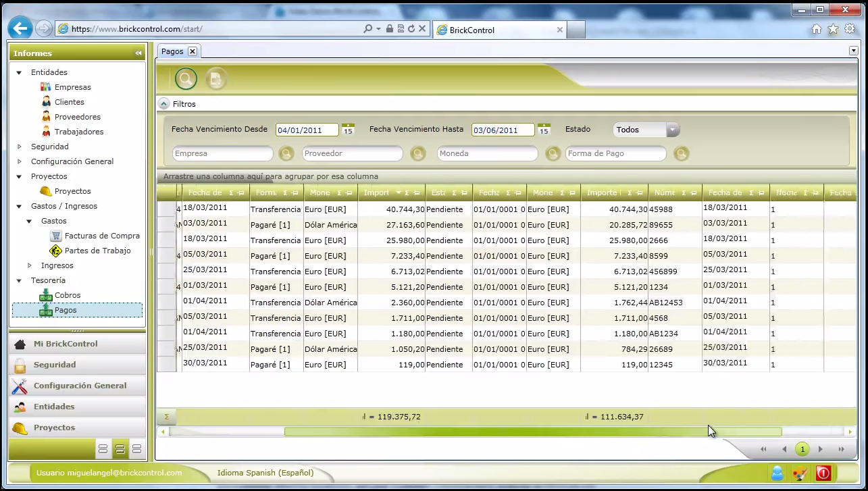This screenshot has width=868, height=491.
Task: Click lookup icon next to Empresa field
Action: (286, 154)
